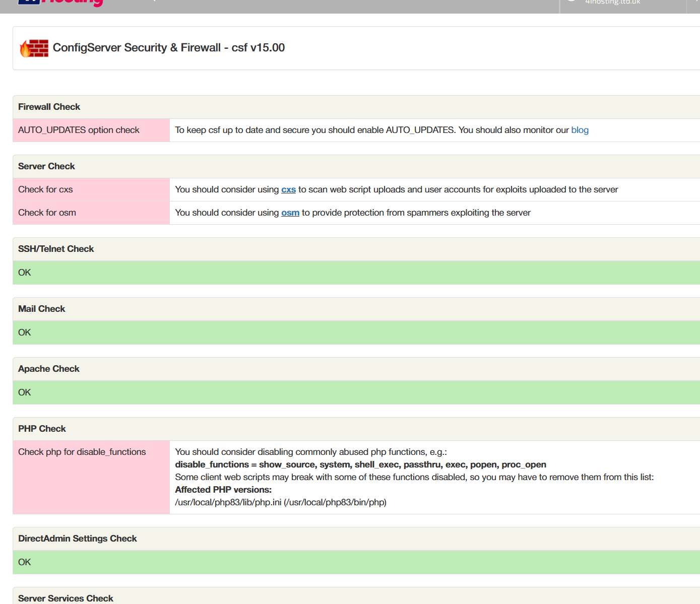The width and height of the screenshot is (700, 604).
Task: Click the Check for cxs cell
Action: [x=91, y=189]
